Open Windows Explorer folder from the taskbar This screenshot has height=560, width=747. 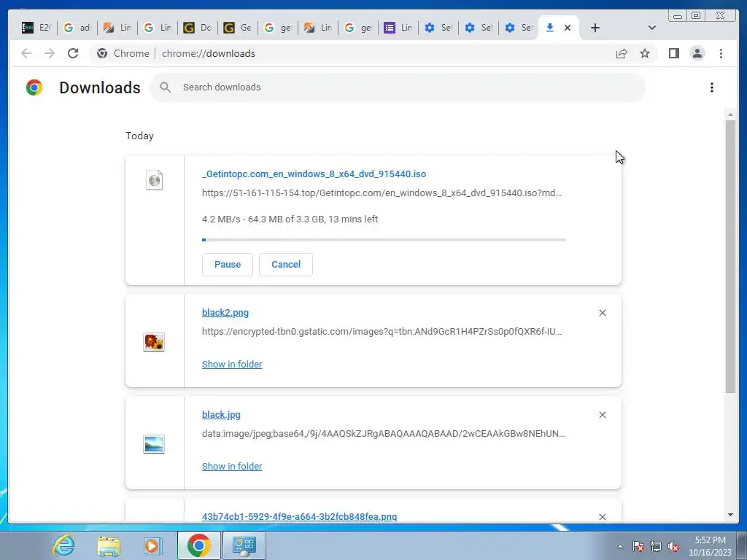(109, 545)
